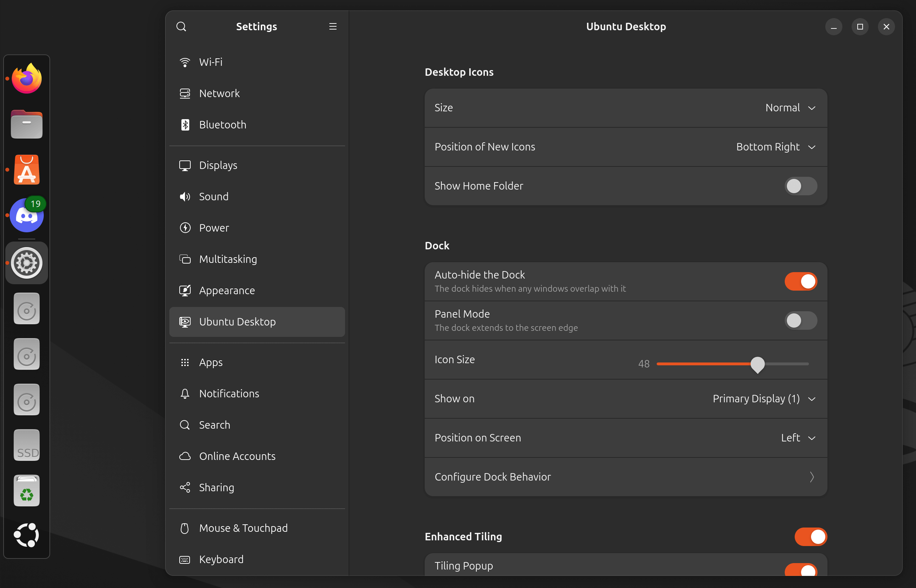This screenshot has width=916, height=588.
Task: Launch Discord from the dock
Action: [x=26, y=215]
